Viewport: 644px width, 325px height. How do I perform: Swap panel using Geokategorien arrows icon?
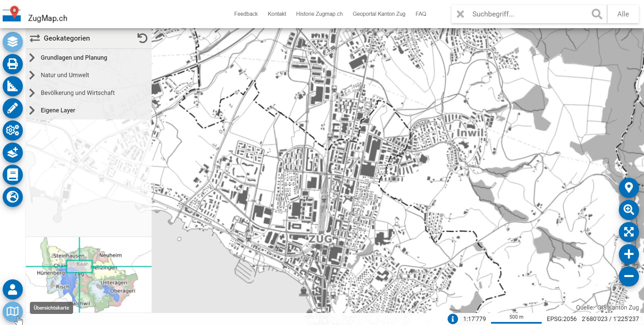pyautogui.click(x=35, y=38)
